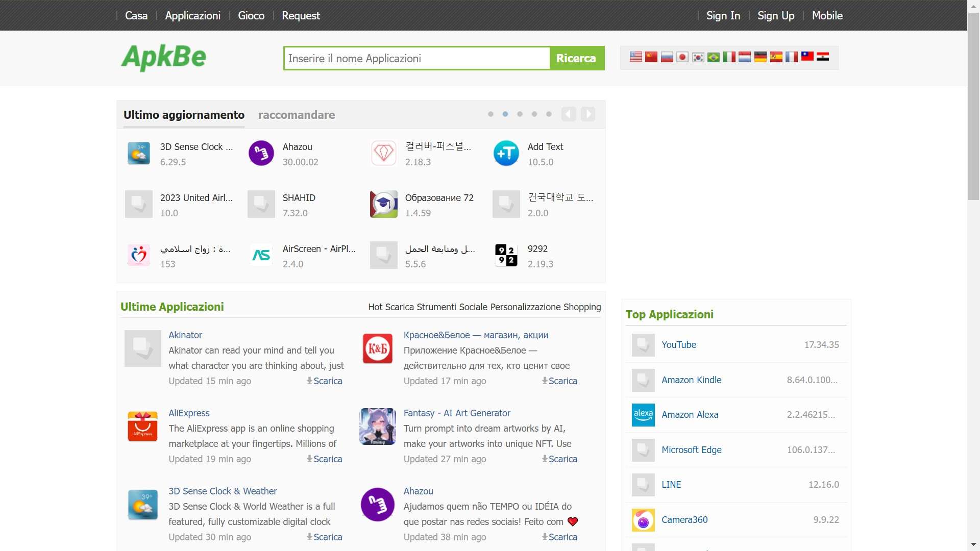This screenshot has width=980, height=551.
Task: Click the AliExpress app icon
Action: (142, 427)
